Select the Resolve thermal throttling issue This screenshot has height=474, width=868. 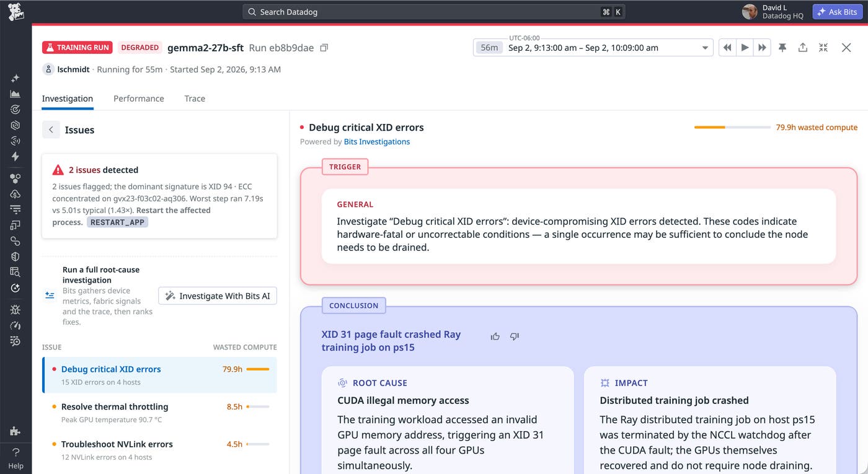tap(160, 412)
